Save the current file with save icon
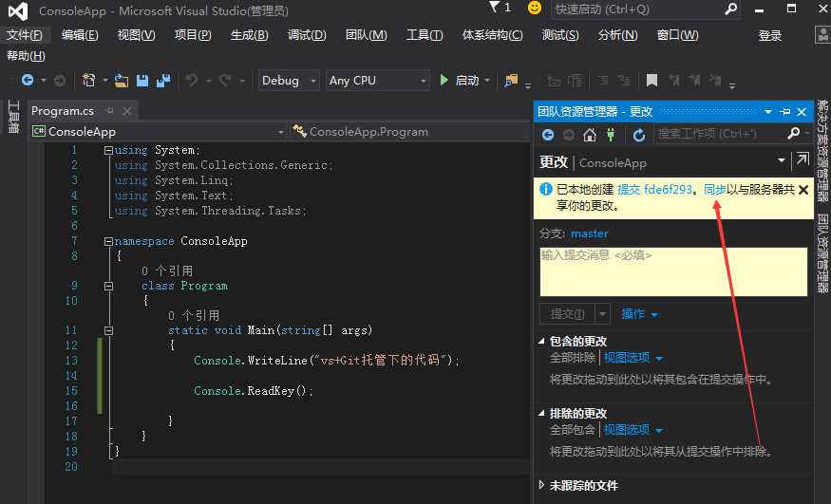The image size is (831, 504). pyautogui.click(x=142, y=81)
